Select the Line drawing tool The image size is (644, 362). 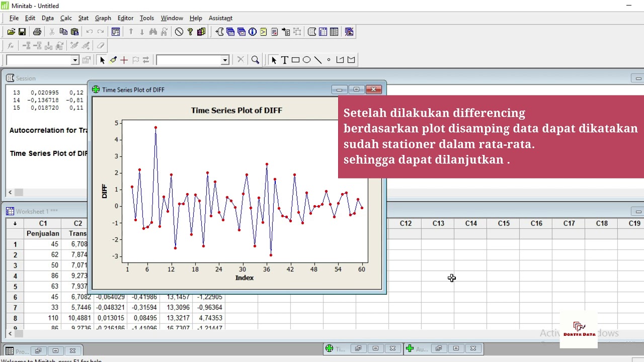pyautogui.click(x=318, y=60)
